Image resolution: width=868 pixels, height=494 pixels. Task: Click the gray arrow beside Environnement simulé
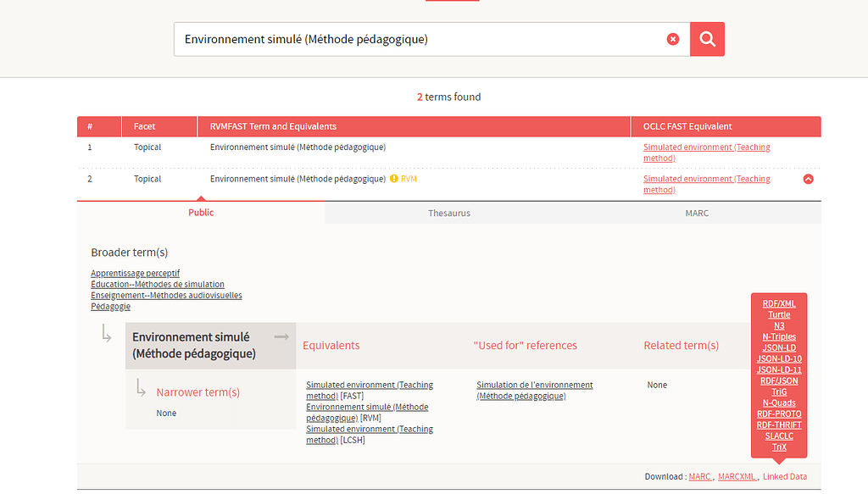281,336
